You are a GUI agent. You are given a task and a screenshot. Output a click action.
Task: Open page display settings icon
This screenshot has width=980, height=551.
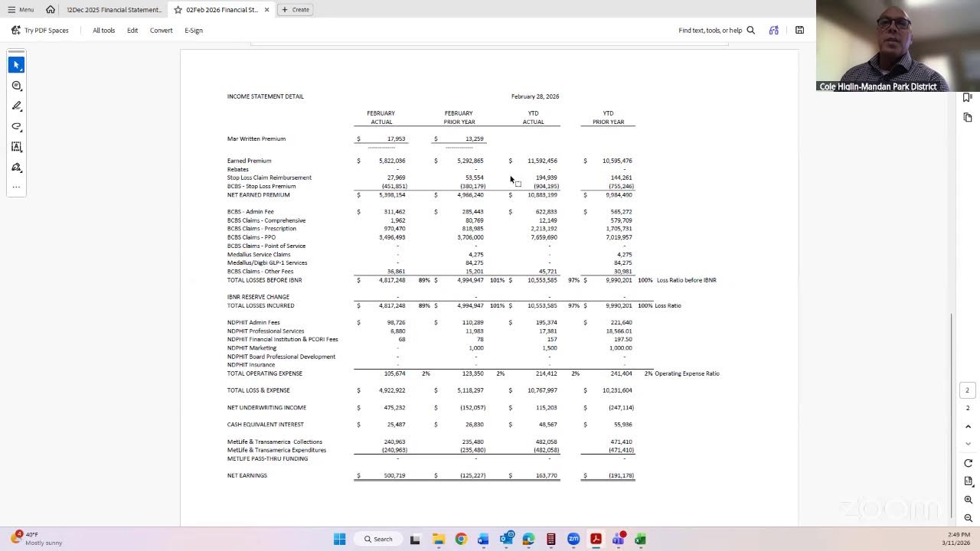(968, 481)
